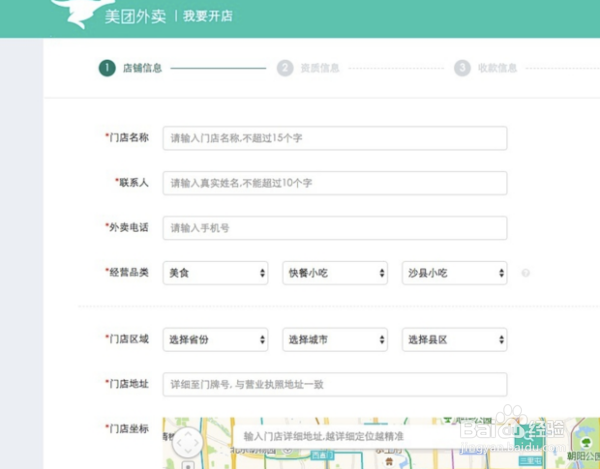Image resolution: width=600 pixels, height=469 pixels.
Task: Click the 门店地址 address input field
Action: (x=335, y=384)
